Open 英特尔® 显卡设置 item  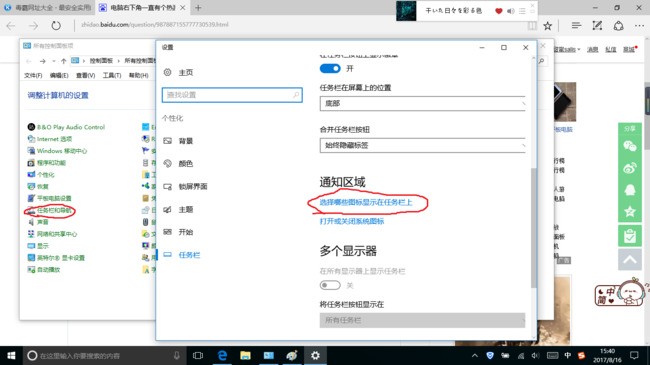56,258
